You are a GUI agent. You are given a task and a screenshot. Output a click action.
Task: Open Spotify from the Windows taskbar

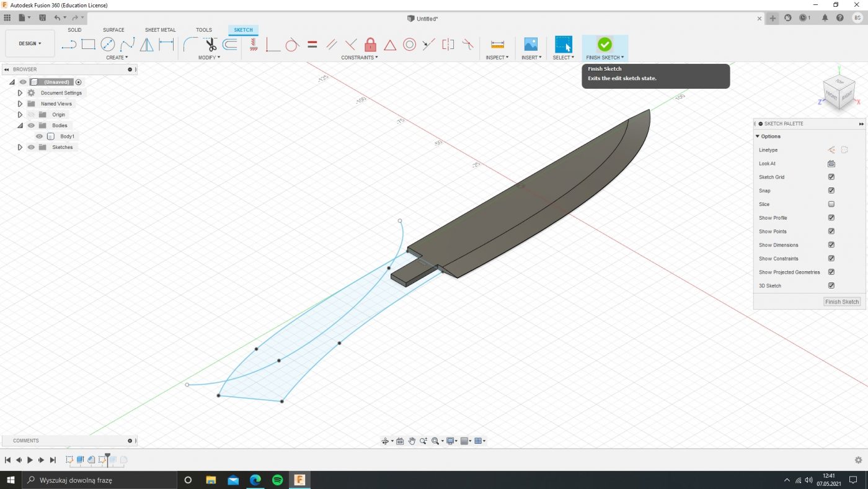coord(277,480)
